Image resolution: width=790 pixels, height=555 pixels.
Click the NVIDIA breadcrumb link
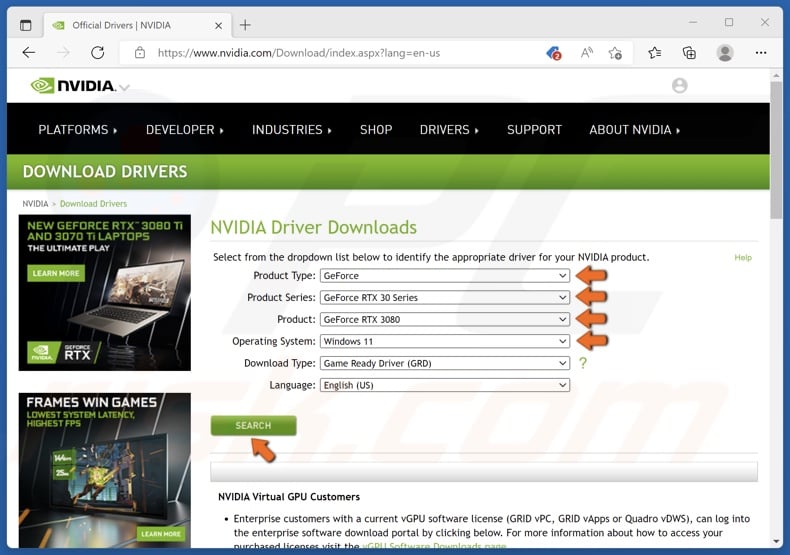click(x=35, y=204)
